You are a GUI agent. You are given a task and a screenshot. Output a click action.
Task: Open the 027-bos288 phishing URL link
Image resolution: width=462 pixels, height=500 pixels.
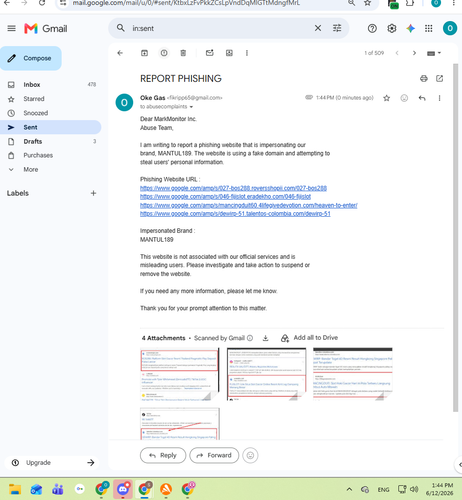233,188
